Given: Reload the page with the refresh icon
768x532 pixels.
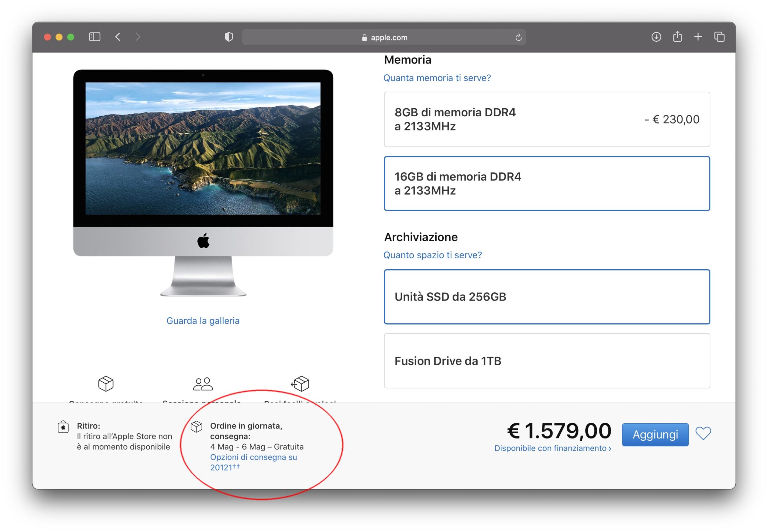Looking at the screenshot, I should tap(518, 37).
